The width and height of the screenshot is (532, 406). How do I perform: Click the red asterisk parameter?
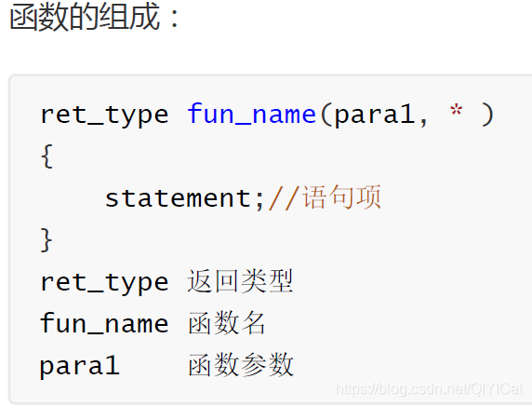[x=456, y=111]
